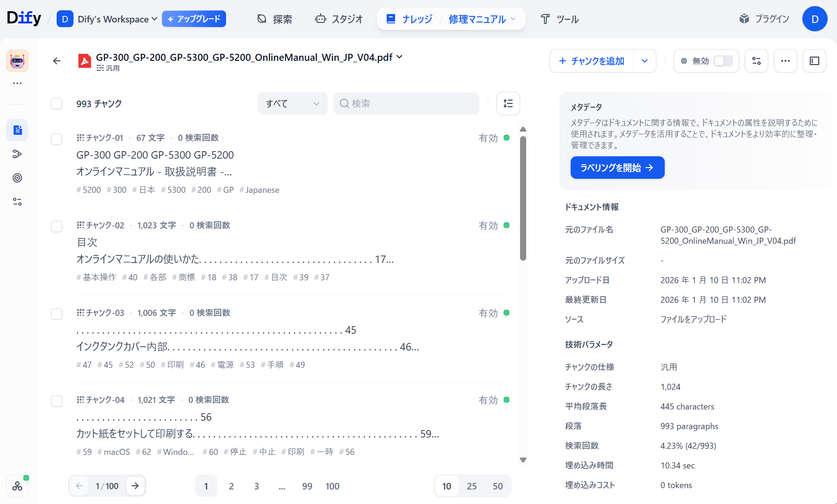Click the back arrow next to the PDF name
The height and width of the screenshot is (504, 837).
[57, 61]
